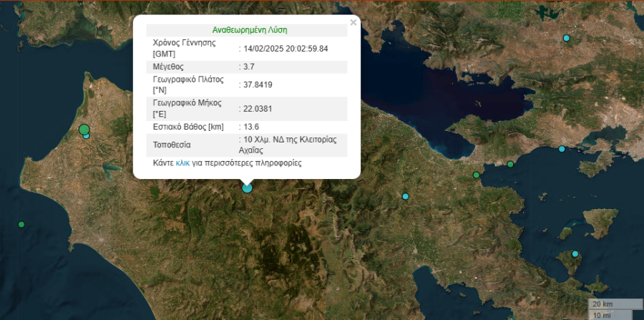Select the green marker on the Saronic Gulf north shore
Screen dimensions: 644x320
[510, 165]
